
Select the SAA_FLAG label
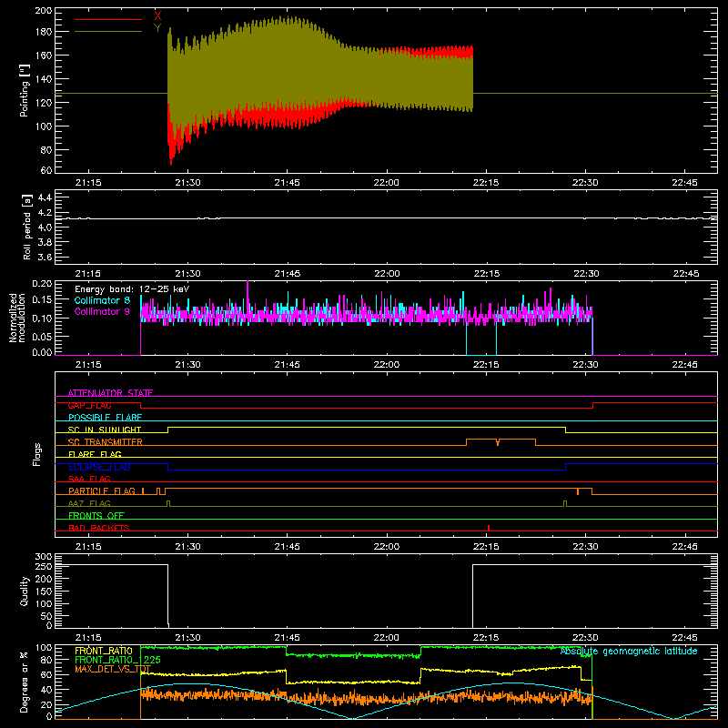(x=89, y=479)
